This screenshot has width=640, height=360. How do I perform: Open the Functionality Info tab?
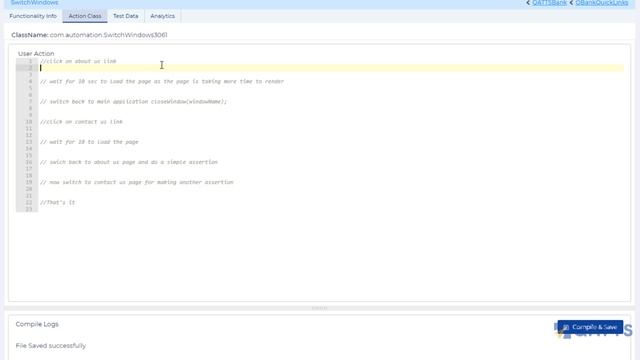[33, 16]
